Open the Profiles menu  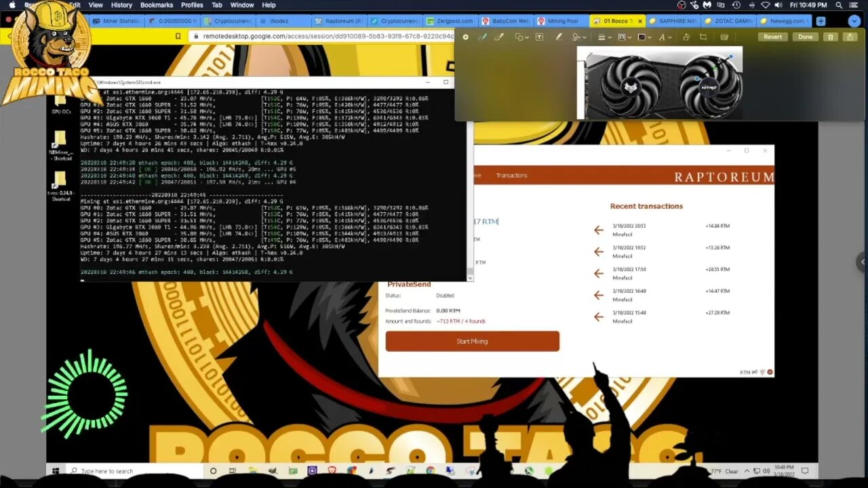[192, 5]
